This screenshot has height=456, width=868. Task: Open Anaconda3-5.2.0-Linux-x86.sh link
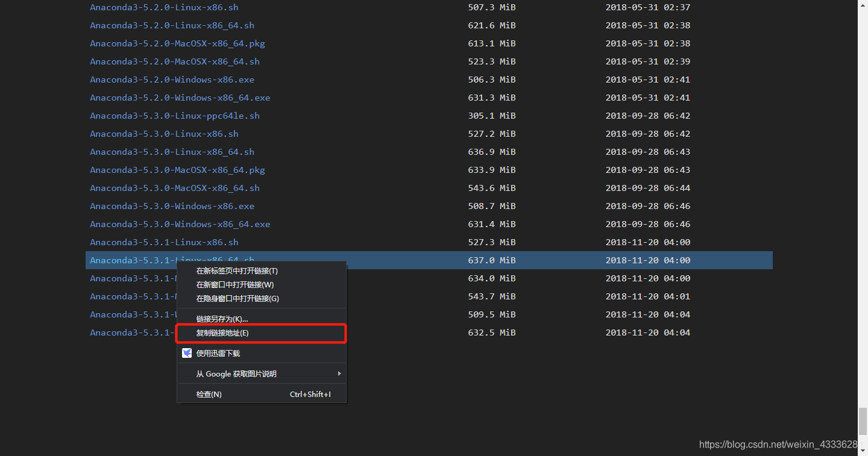[164, 7]
